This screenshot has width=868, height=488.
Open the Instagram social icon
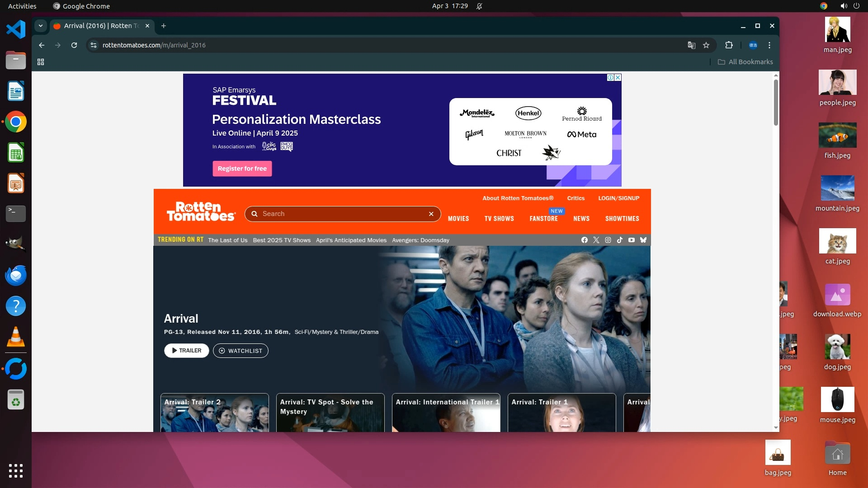(608, 240)
